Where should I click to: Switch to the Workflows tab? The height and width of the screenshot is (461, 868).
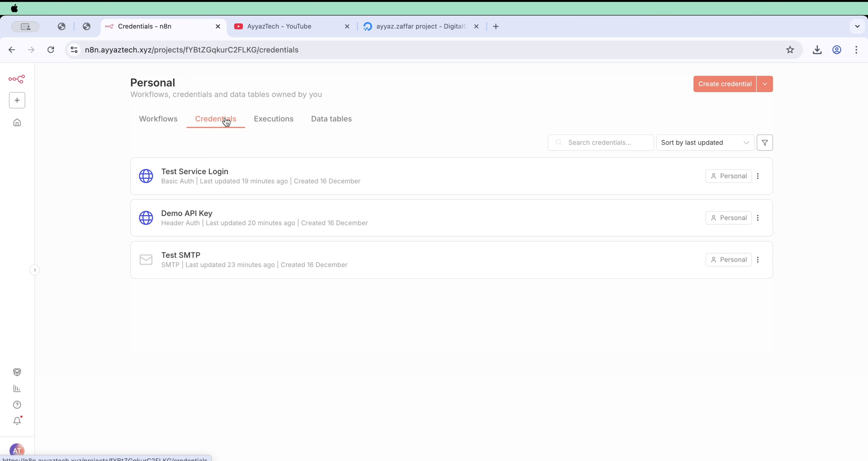158,119
